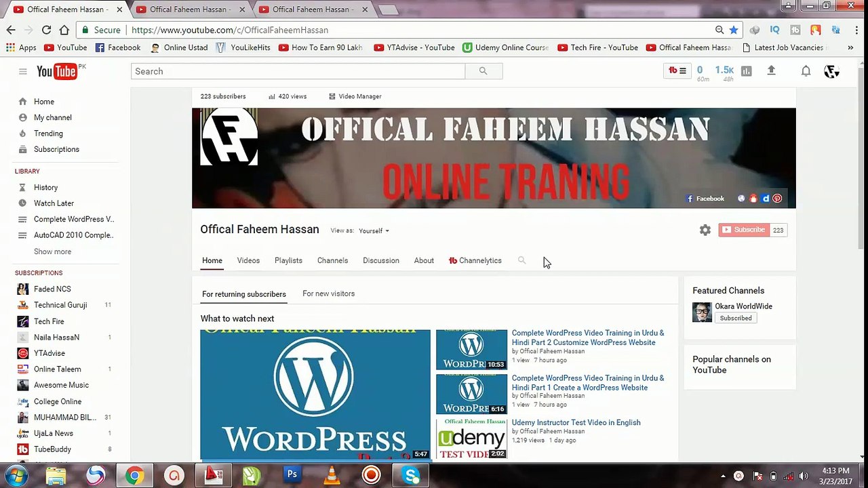Open History in the sidebar
This screenshot has width=868, height=488.
(x=45, y=187)
